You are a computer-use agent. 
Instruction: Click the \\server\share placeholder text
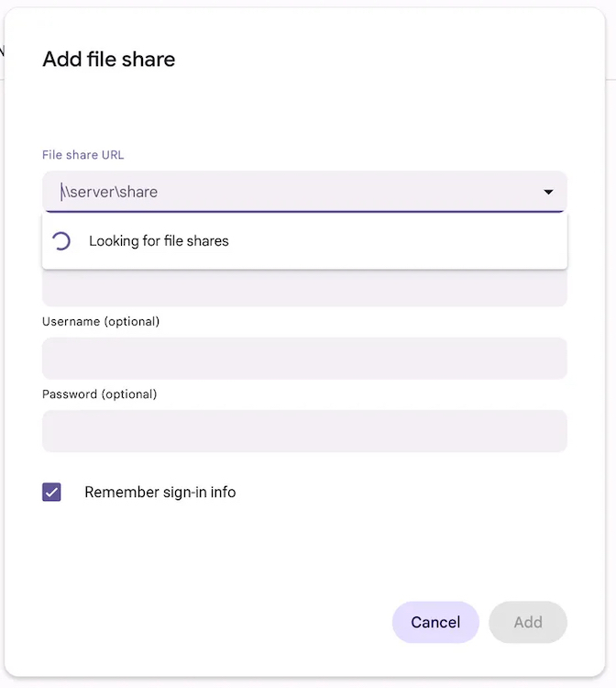coord(110,192)
